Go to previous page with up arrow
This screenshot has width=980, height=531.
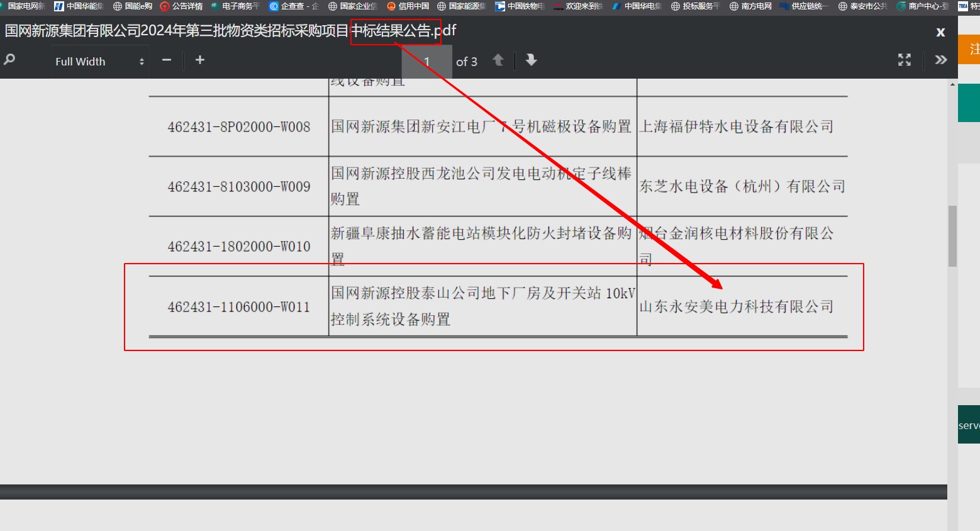(x=498, y=60)
